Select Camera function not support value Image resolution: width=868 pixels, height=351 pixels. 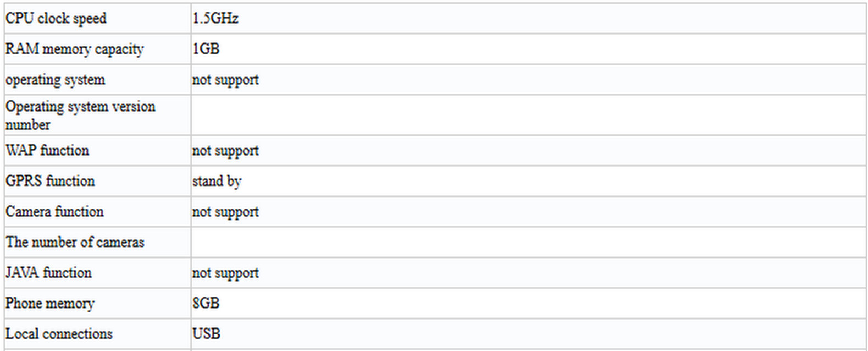pyautogui.click(x=225, y=212)
